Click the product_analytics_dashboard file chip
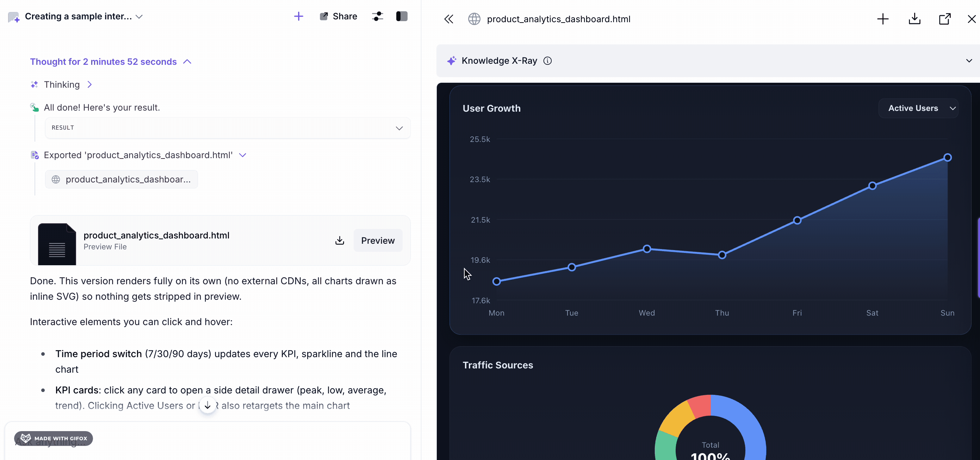980x460 pixels. (122, 179)
